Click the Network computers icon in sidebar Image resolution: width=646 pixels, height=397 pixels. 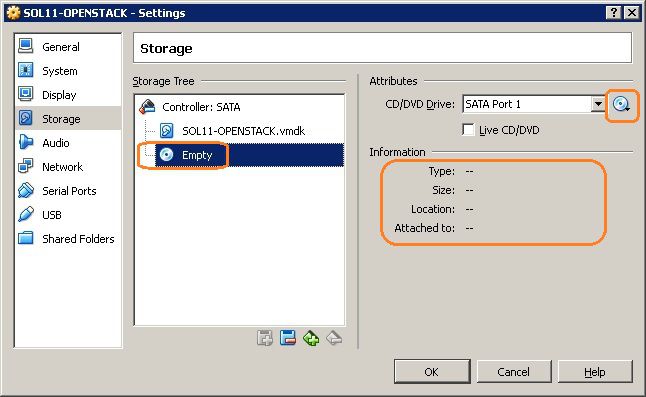(x=26, y=166)
